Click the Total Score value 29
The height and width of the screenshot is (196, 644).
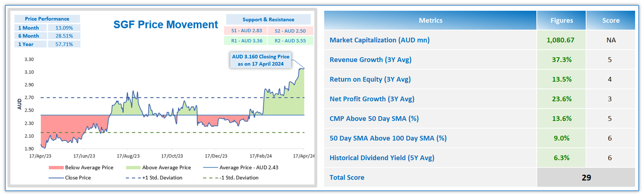(x=586, y=177)
